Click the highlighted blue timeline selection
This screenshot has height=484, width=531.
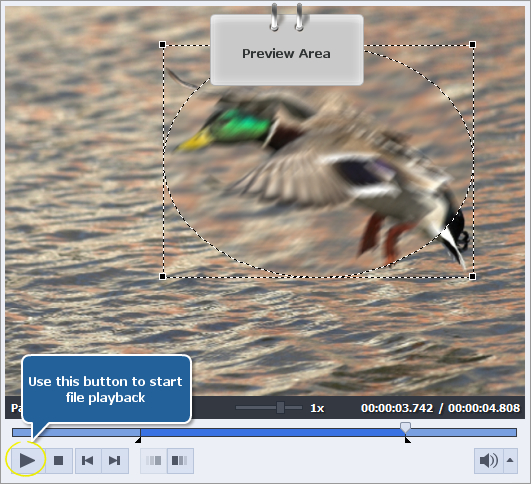click(x=273, y=433)
